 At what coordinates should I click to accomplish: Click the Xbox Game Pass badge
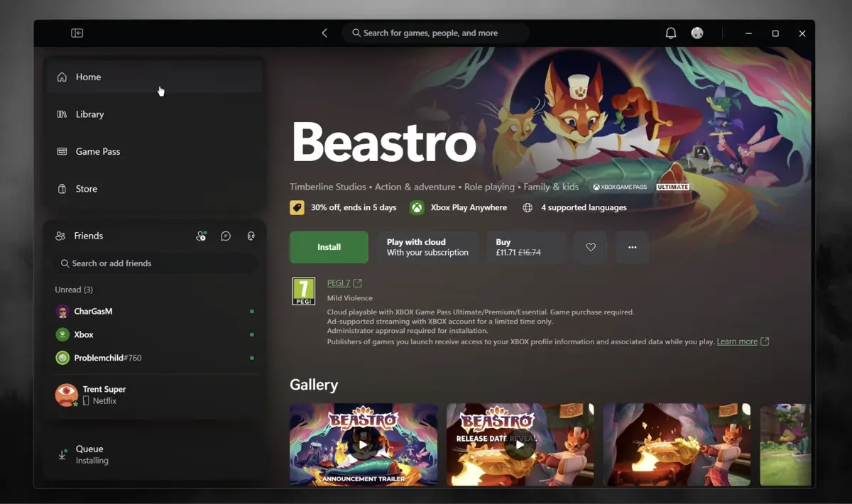[620, 187]
